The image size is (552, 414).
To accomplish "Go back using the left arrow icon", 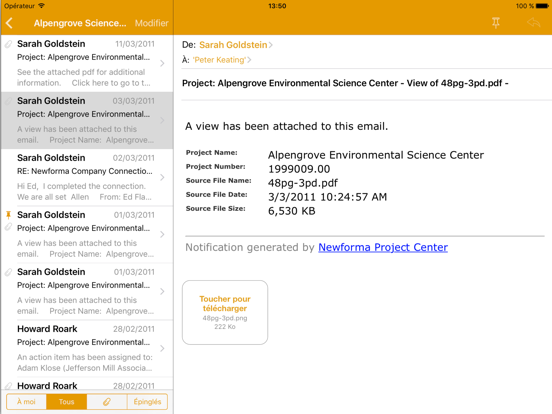I will pos(10,23).
